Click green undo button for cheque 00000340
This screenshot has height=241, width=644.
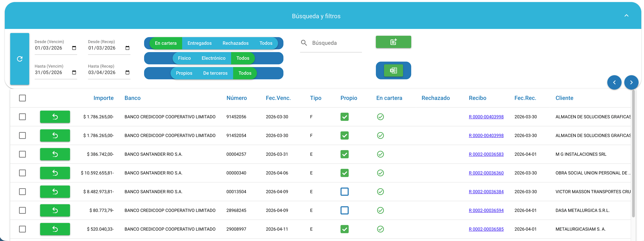[x=55, y=173]
